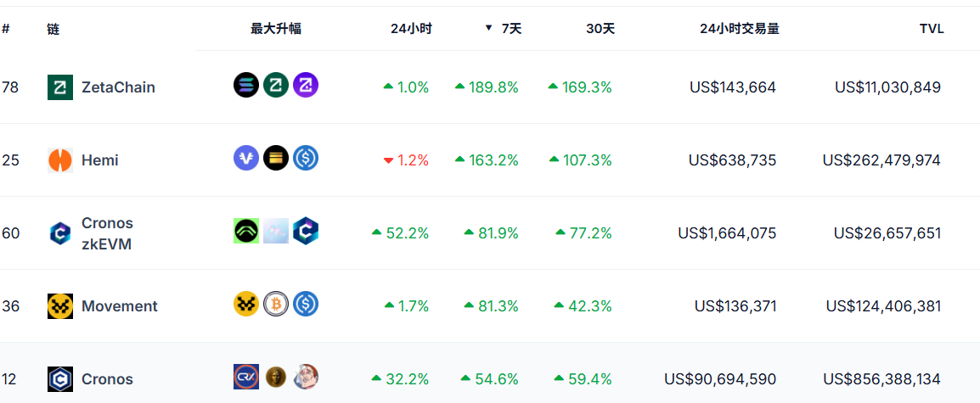Click the USDC coin icon in Hemi row

(x=306, y=158)
